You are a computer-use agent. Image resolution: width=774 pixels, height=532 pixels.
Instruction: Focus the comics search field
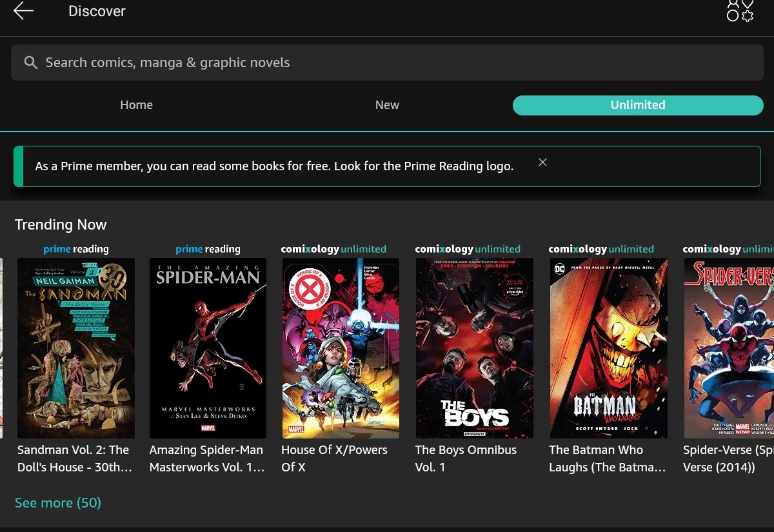387,63
